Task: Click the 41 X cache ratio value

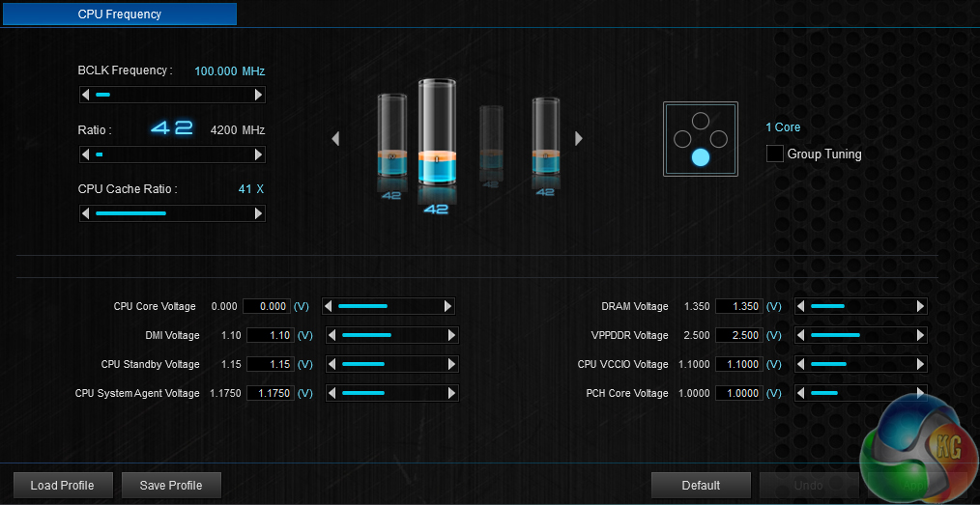Action: pos(251,189)
